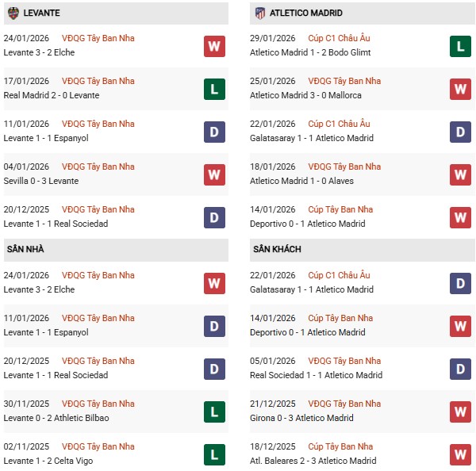Click the Atletico Madrid club crest icon
This screenshot has height=471, width=476.
click(259, 13)
